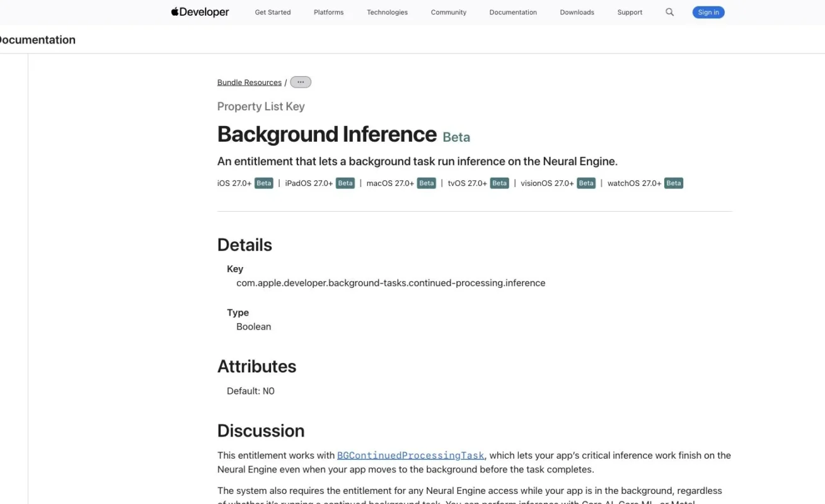
Task: Click the Documentation title in the sub-header
Action: pyautogui.click(x=37, y=40)
